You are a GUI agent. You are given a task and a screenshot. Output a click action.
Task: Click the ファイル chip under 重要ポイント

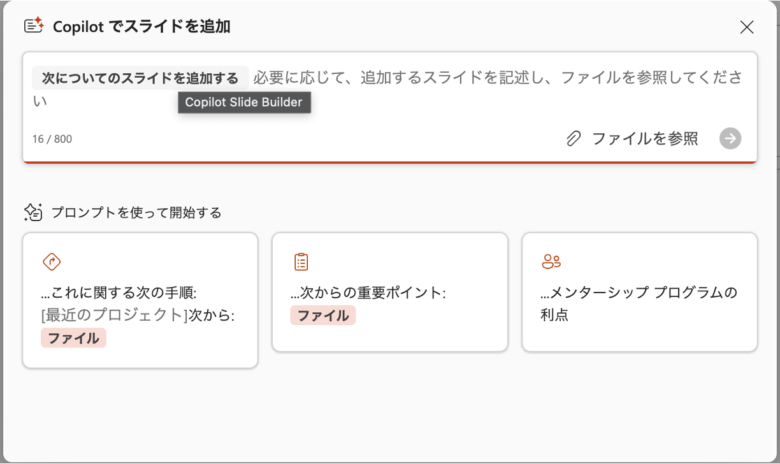[323, 316]
